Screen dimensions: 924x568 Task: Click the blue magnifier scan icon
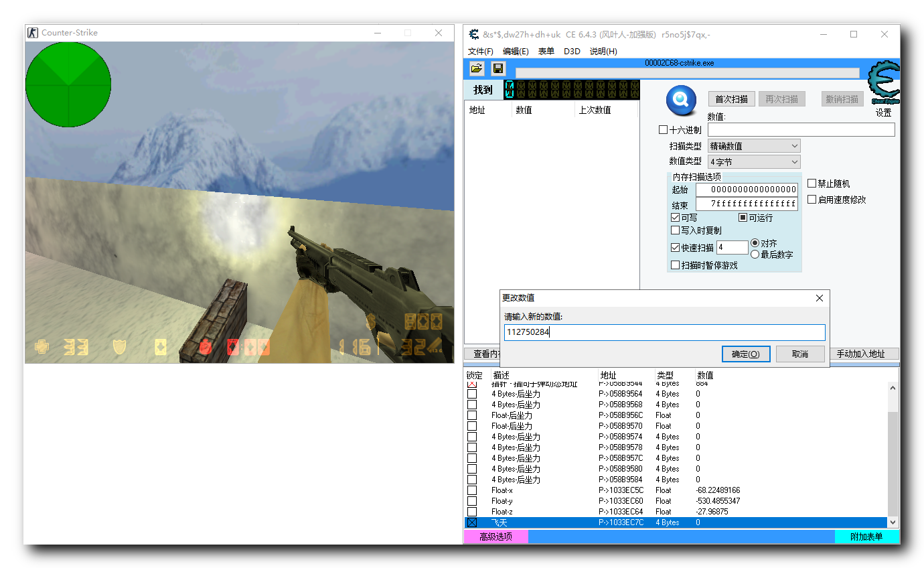click(681, 100)
